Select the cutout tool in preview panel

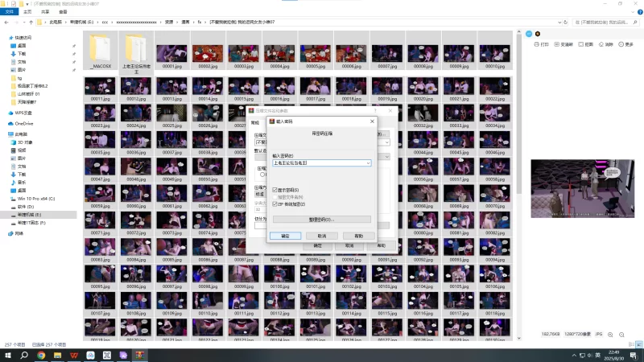(x=586, y=44)
